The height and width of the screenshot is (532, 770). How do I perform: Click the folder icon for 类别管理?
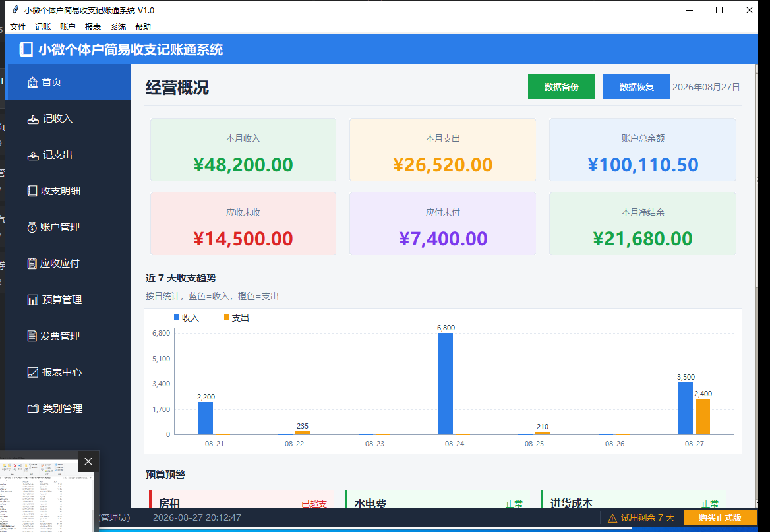click(x=33, y=409)
